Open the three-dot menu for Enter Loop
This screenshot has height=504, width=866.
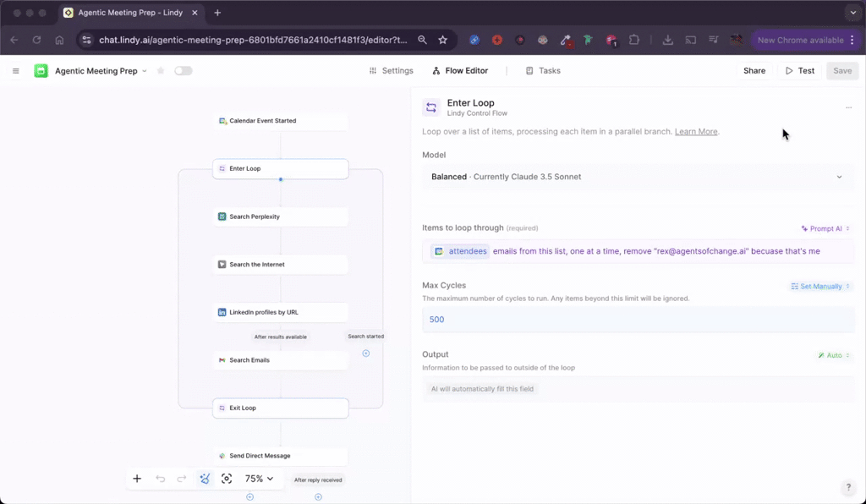(848, 107)
